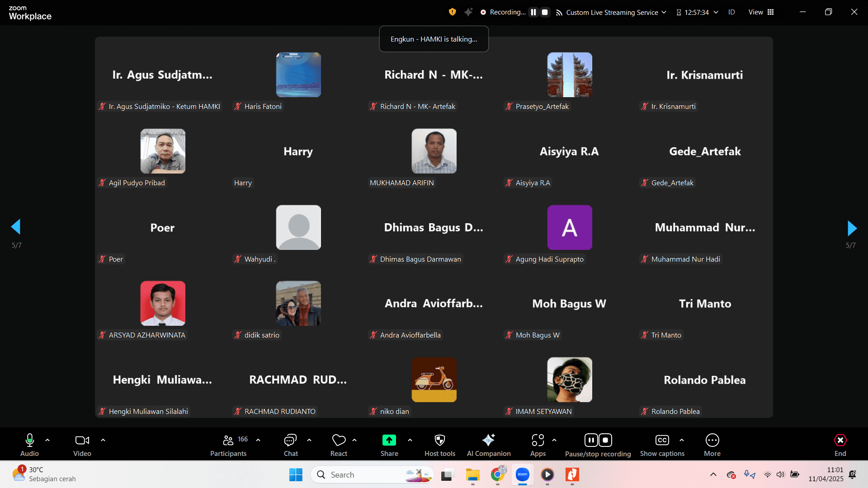
Task: Pause the recording in top bar
Action: tap(533, 12)
